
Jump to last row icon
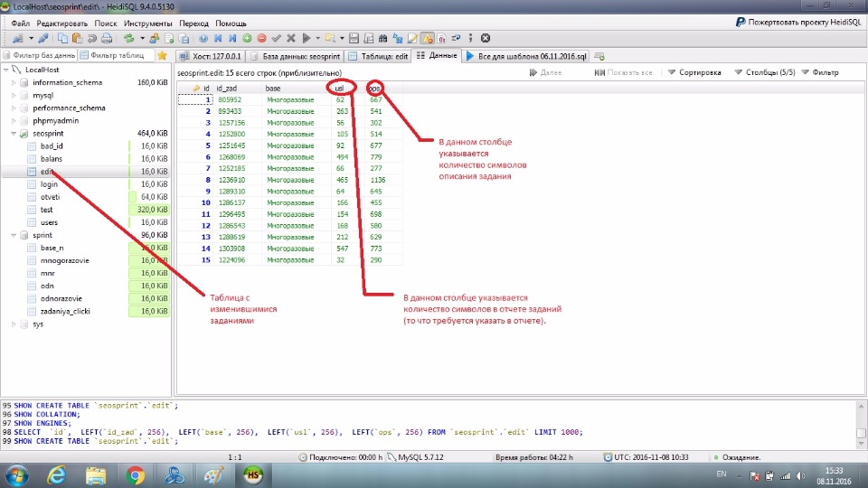tap(232, 38)
